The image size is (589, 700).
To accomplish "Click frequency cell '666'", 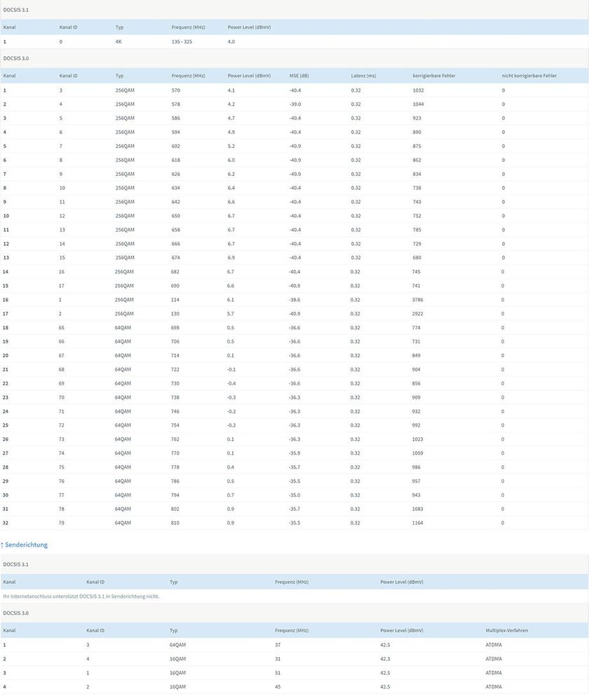I will [175, 244].
